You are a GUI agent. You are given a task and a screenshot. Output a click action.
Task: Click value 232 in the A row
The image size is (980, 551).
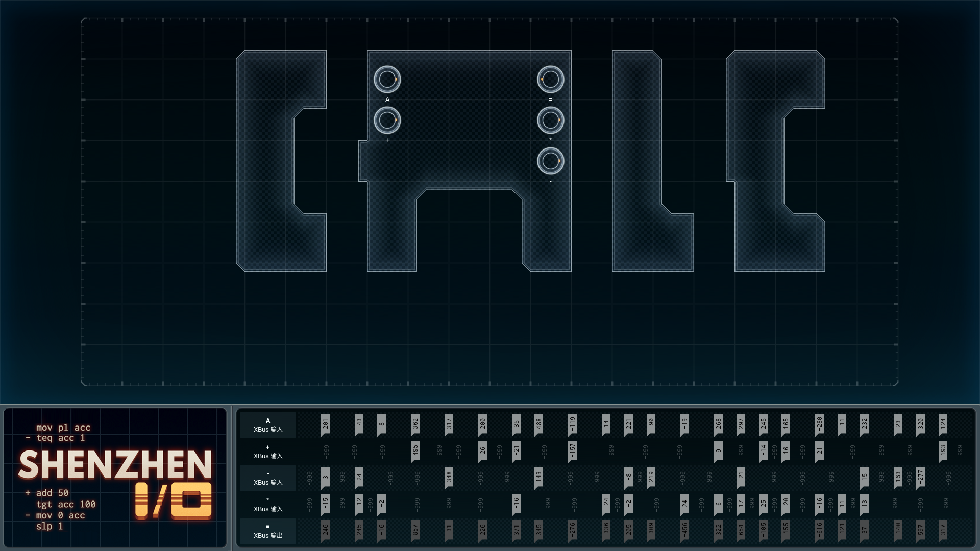[865, 424]
